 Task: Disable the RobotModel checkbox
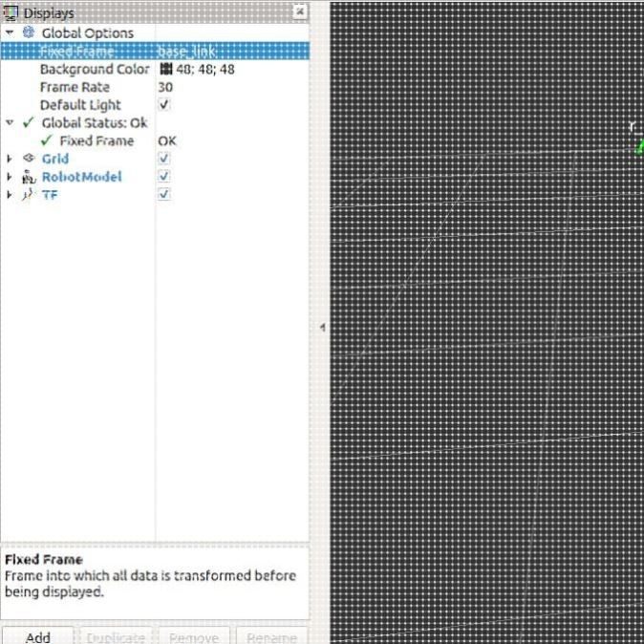(164, 176)
